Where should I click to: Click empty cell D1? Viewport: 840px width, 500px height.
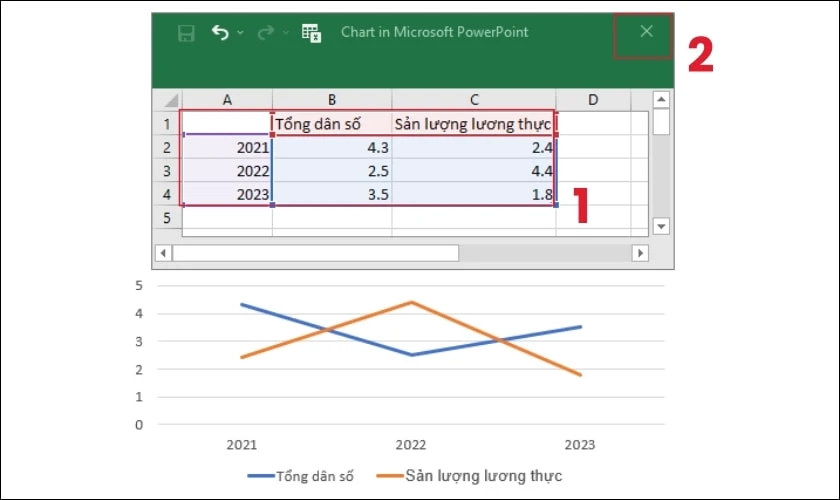[593, 124]
